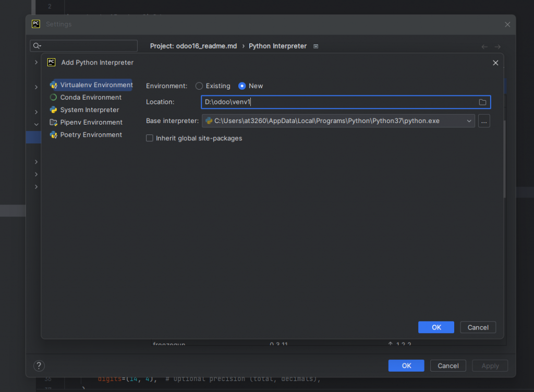Choose System Interpreter in the list
The height and width of the screenshot is (392, 534).
pyautogui.click(x=85, y=110)
